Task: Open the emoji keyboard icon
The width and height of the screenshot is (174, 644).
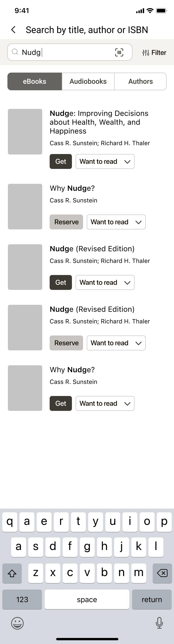Action: (x=17, y=623)
